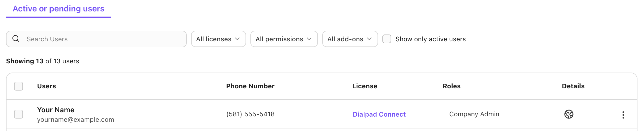Select the Your Name row checkbox
The image size is (644, 131).
(x=19, y=114)
